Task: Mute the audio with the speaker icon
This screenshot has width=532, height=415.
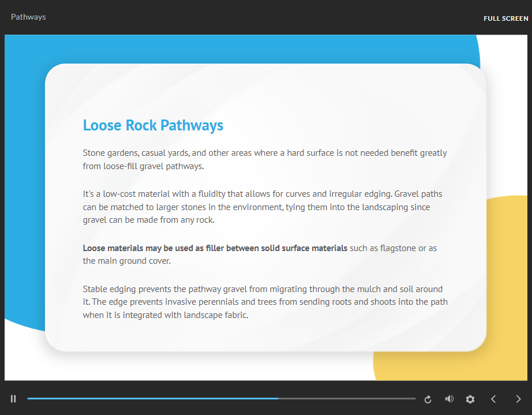Action: point(449,399)
